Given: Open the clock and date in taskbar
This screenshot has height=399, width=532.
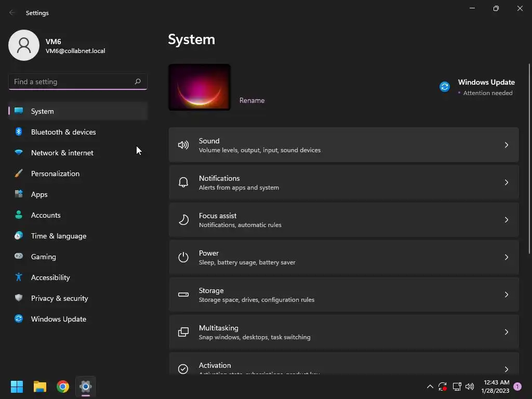Looking at the screenshot, I should (495, 387).
